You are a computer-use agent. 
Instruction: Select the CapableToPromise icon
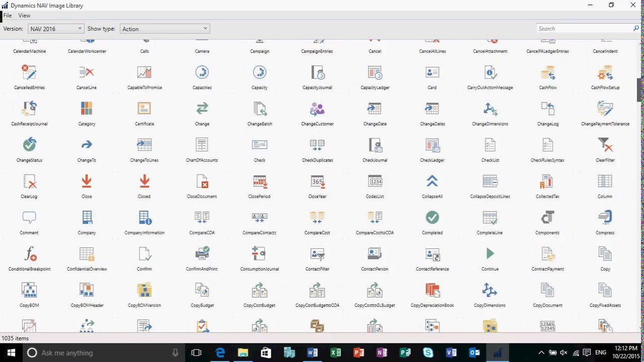point(144,72)
